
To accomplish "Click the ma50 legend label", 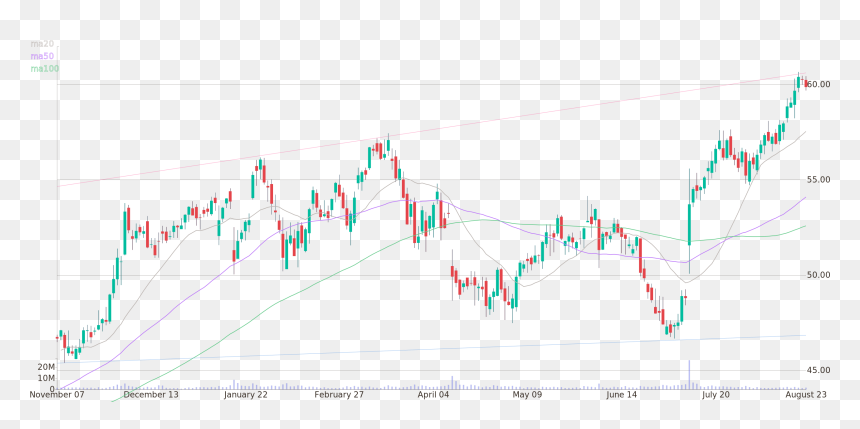I will tap(42, 56).
